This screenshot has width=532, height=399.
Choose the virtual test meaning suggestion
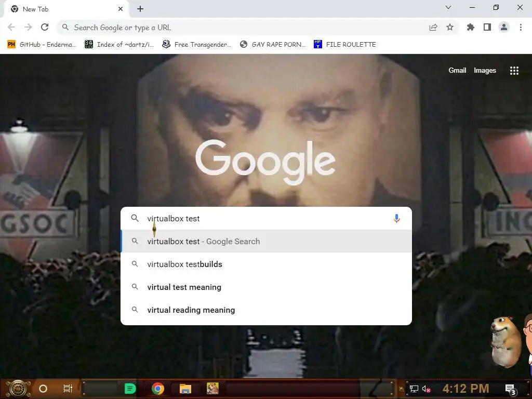[x=267, y=287]
